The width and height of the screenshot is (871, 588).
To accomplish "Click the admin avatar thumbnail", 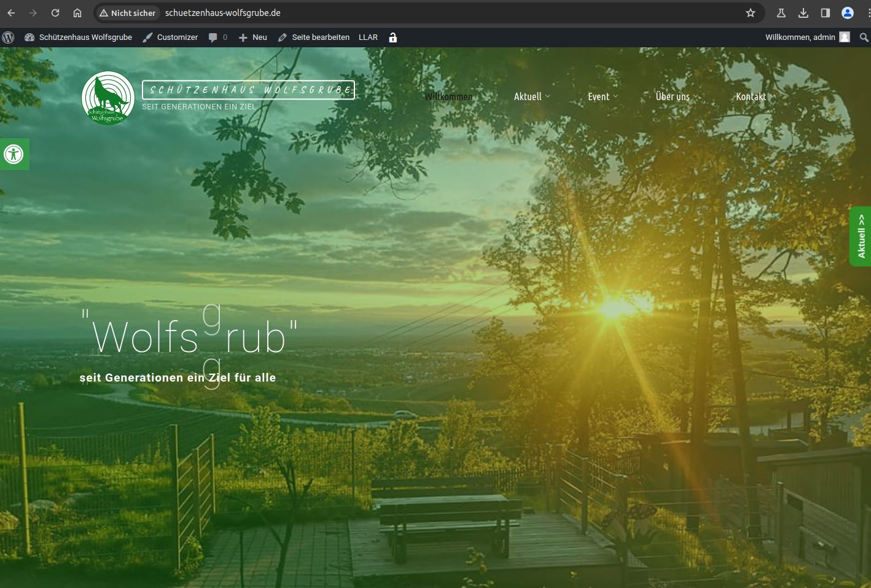I will pyautogui.click(x=845, y=37).
